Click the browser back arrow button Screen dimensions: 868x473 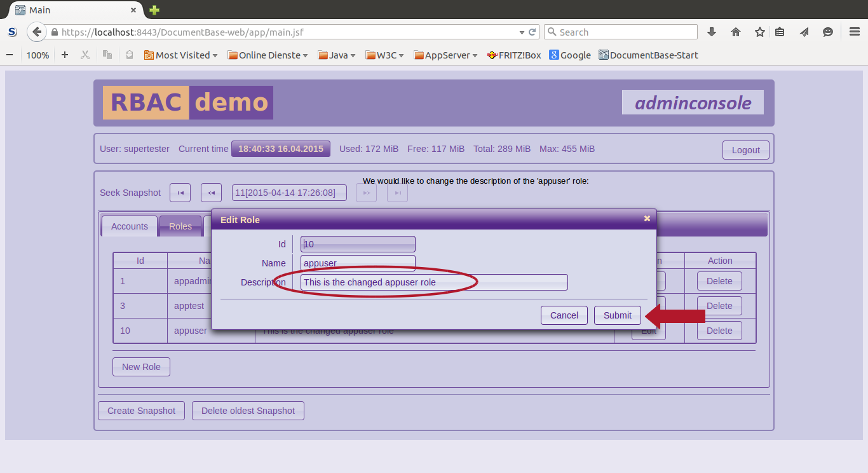click(37, 32)
